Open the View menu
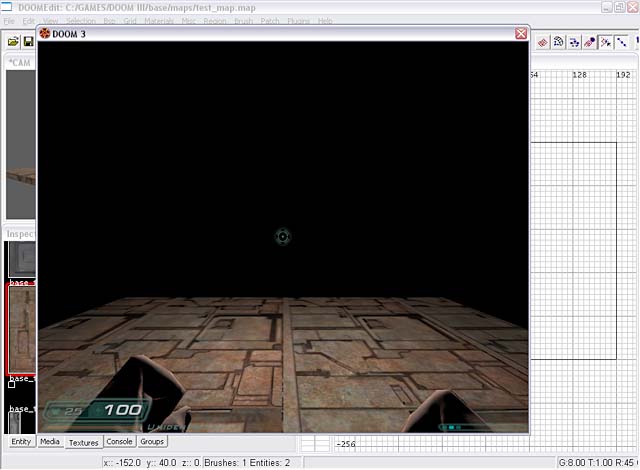Image resolution: width=640 pixels, height=470 pixels. click(x=50, y=20)
